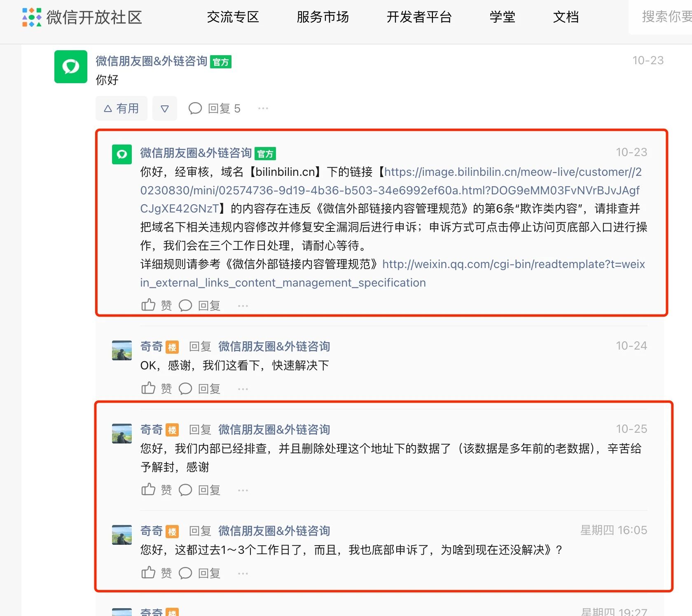692x616 pixels.
Task: Like the 'OK，感谢' comment with thumbs-up
Action: point(148,388)
